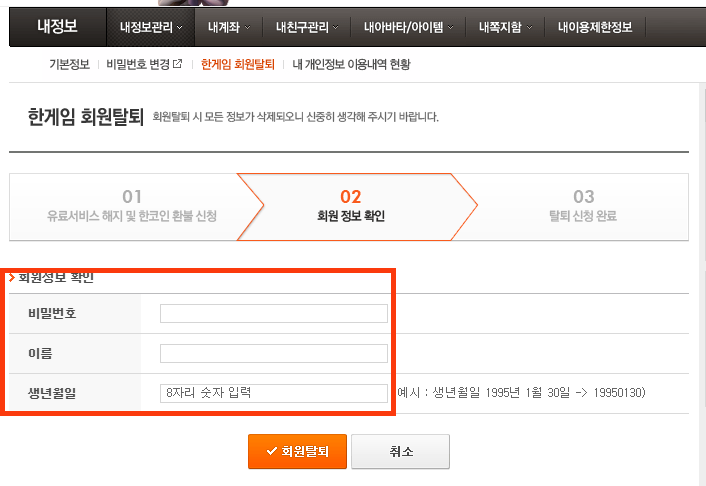Click the 예시 : 생년월일 1995년 hint text

coord(521,393)
